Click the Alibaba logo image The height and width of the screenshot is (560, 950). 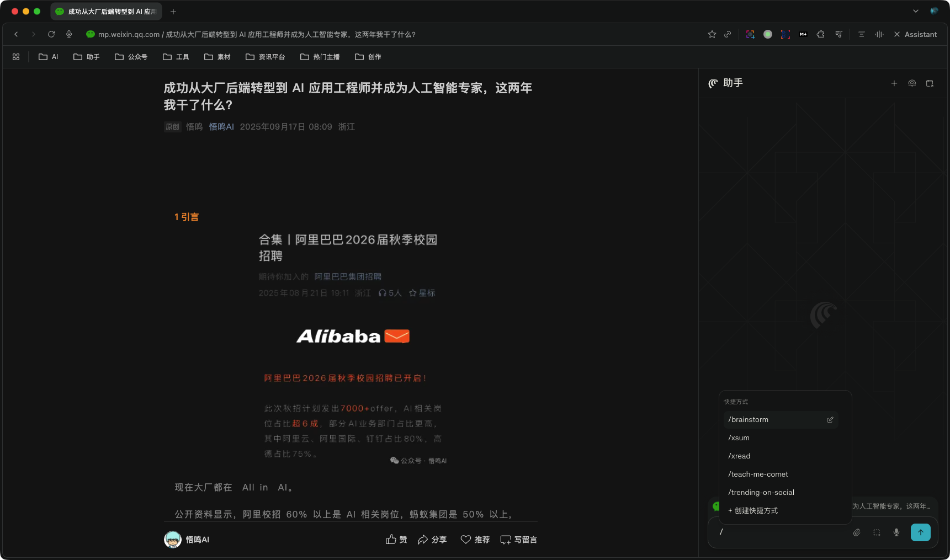tap(353, 336)
